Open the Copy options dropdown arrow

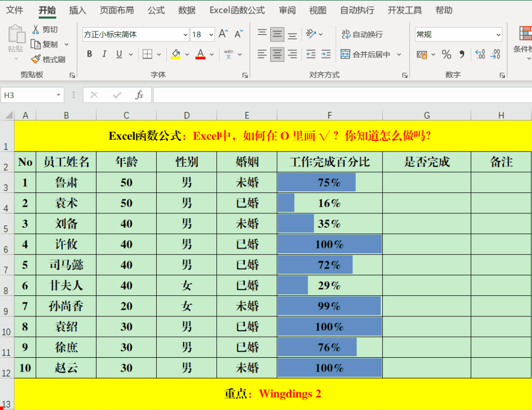click(67, 44)
